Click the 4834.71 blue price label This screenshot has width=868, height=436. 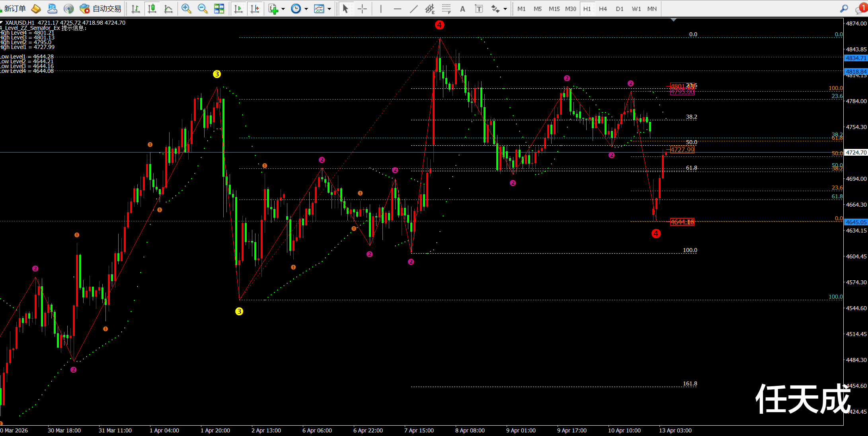pyautogui.click(x=856, y=58)
